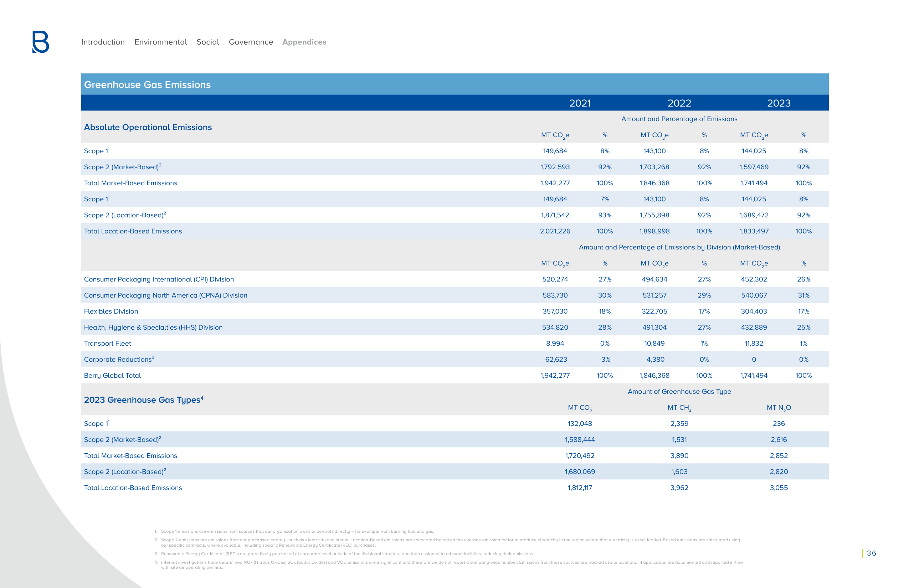This screenshot has height=588, width=909.
Task: Click footnote 1 about Scope 1 emissions
Action: [x=294, y=531]
